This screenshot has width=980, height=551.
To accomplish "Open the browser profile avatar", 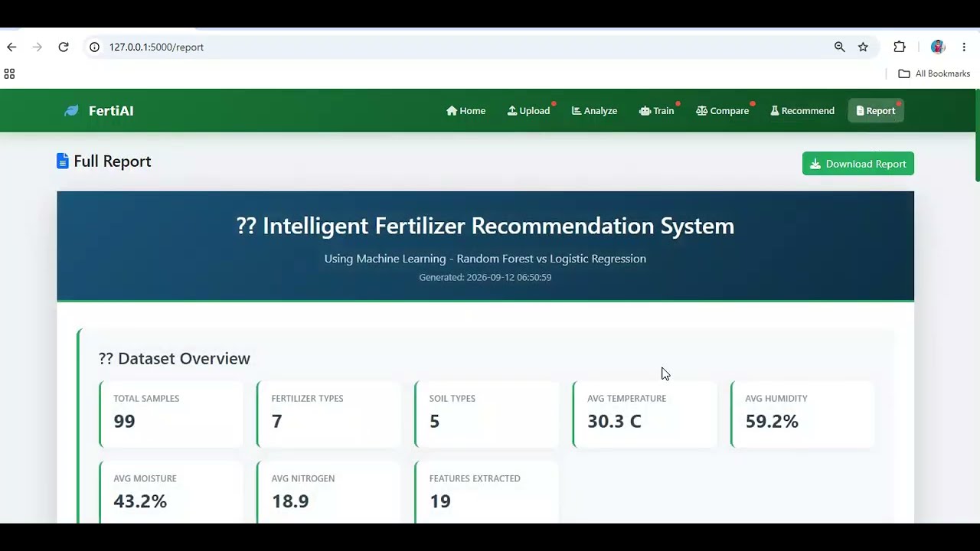I will [938, 47].
